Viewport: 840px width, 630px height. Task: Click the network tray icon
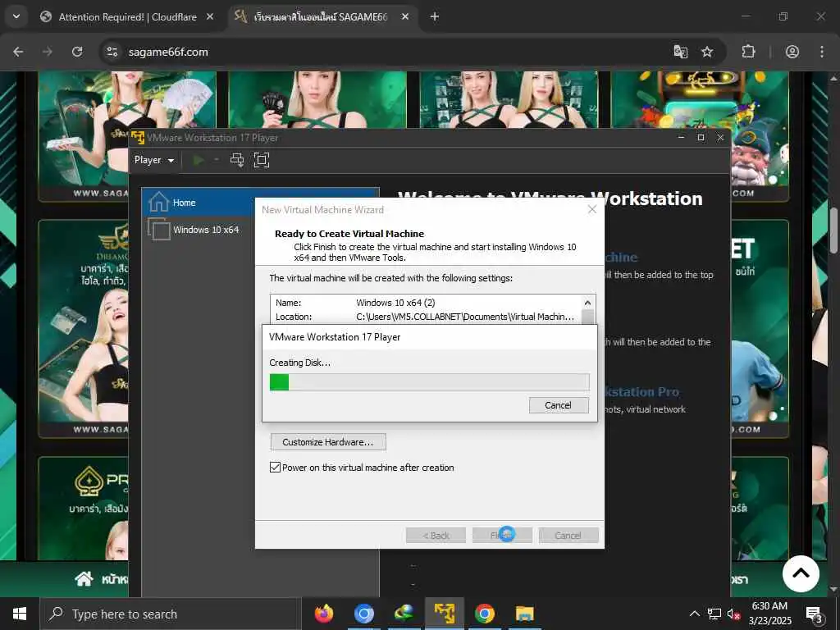tap(714, 614)
